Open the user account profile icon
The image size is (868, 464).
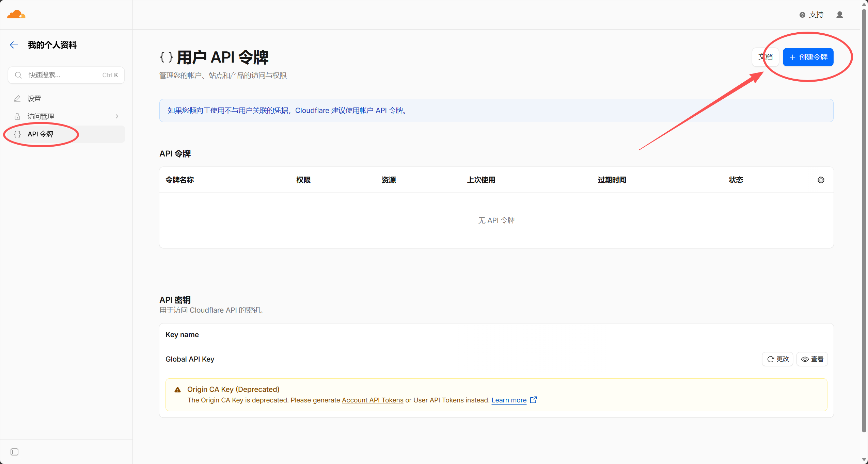[840, 15]
